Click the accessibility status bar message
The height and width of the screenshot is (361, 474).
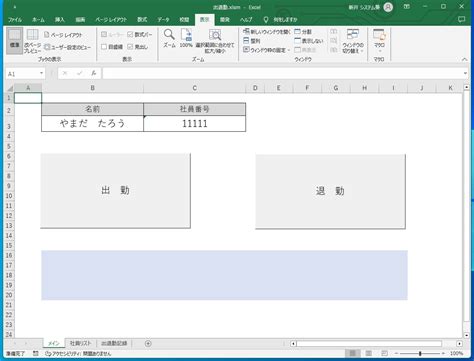click(79, 353)
